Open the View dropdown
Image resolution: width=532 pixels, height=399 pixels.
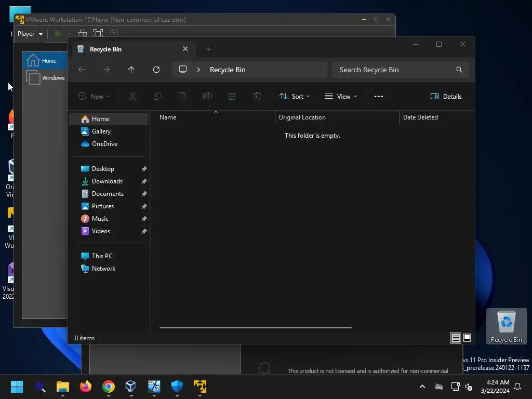point(341,96)
